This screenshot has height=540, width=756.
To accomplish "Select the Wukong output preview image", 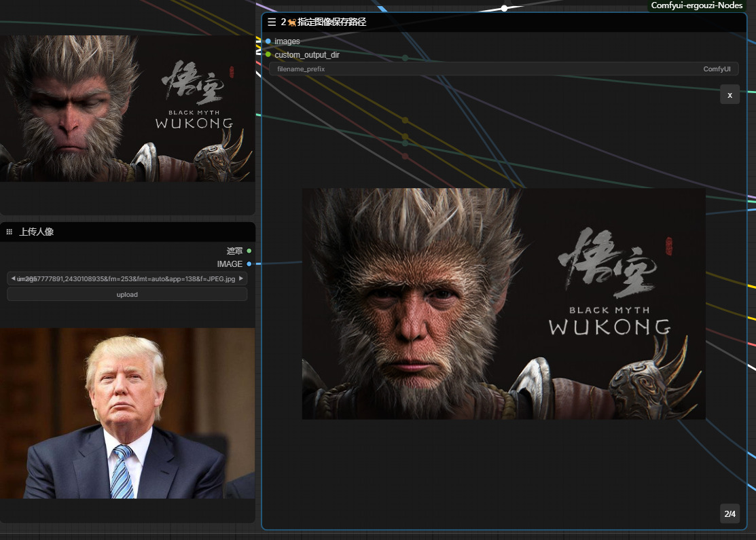I will point(503,304).
